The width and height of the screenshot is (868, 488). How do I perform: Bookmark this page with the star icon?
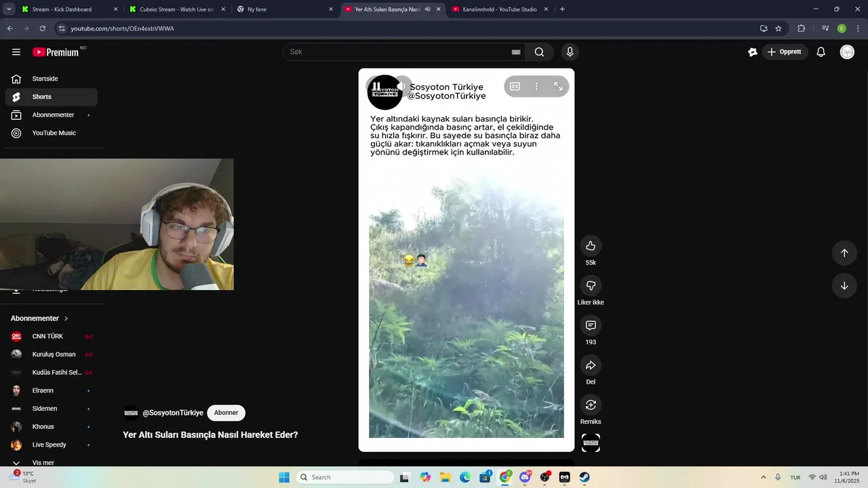[x=778, y=28]
